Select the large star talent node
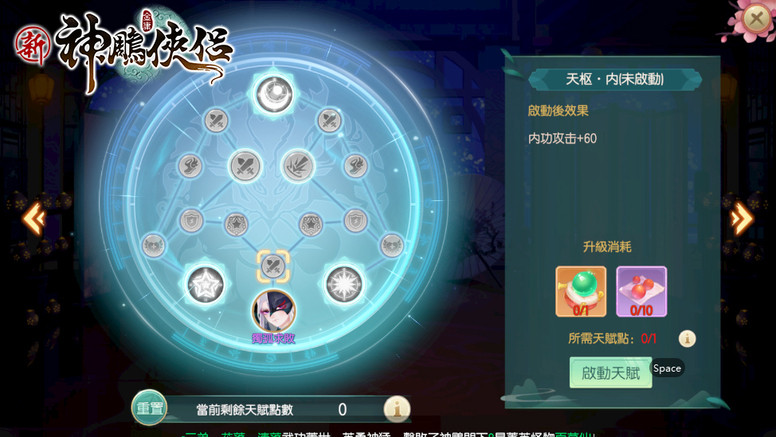This screenshot has width=776, height=437. 205,285
